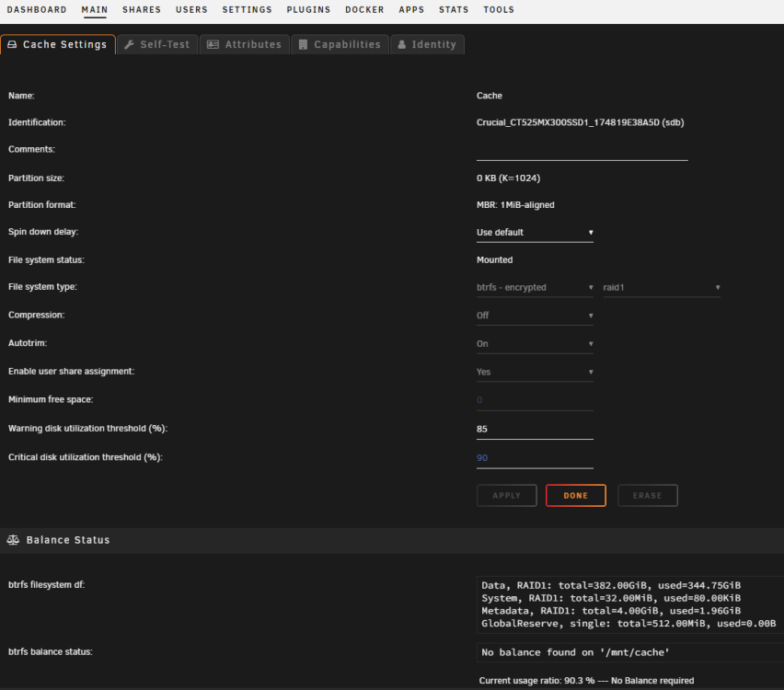The width and height of the screenshot is (784, 690).
Task: Click the card icon on Attributes tab
Action: point(213,44)
